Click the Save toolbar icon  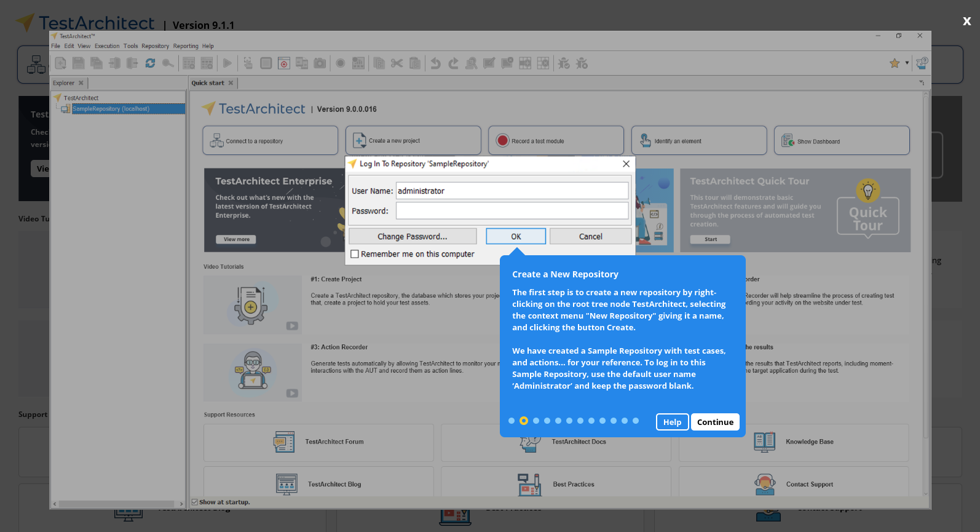coord(78,63)
